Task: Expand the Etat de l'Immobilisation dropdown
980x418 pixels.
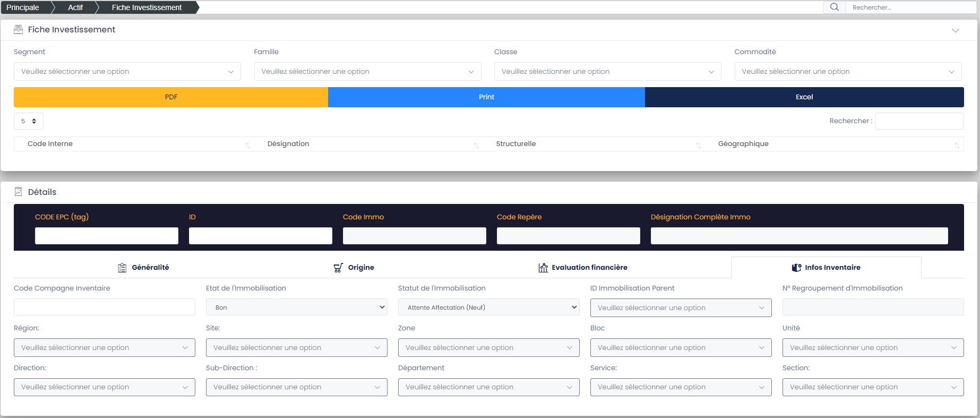Action: [296, 308]
